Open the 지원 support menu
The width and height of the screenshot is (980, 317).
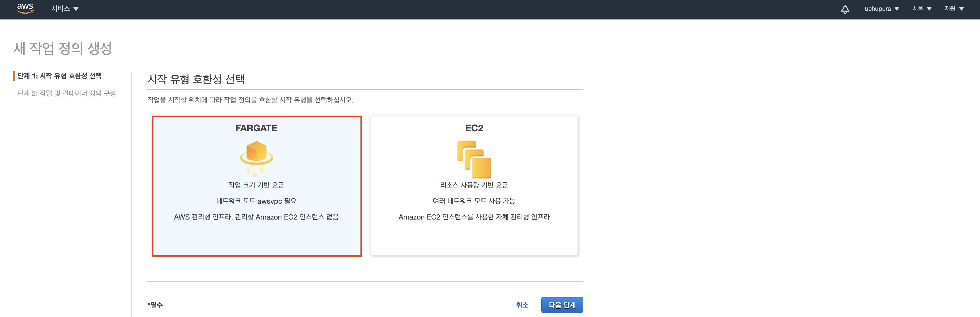point(950,9)
